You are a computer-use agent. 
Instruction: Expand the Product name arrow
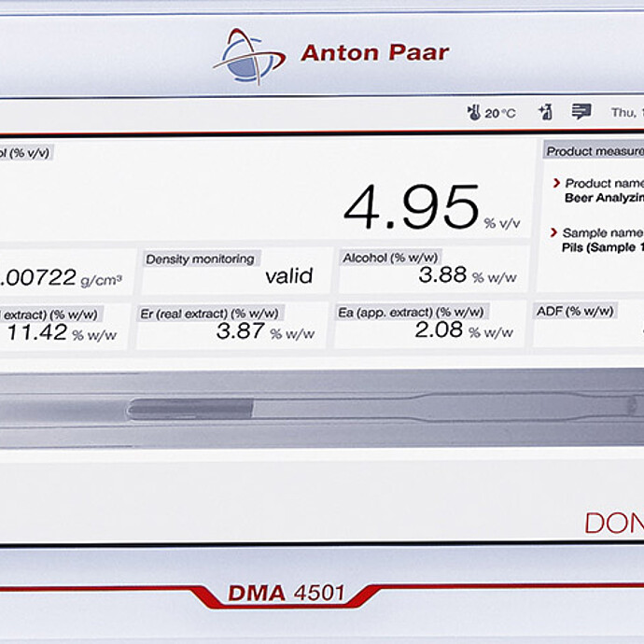coord(556,183)
